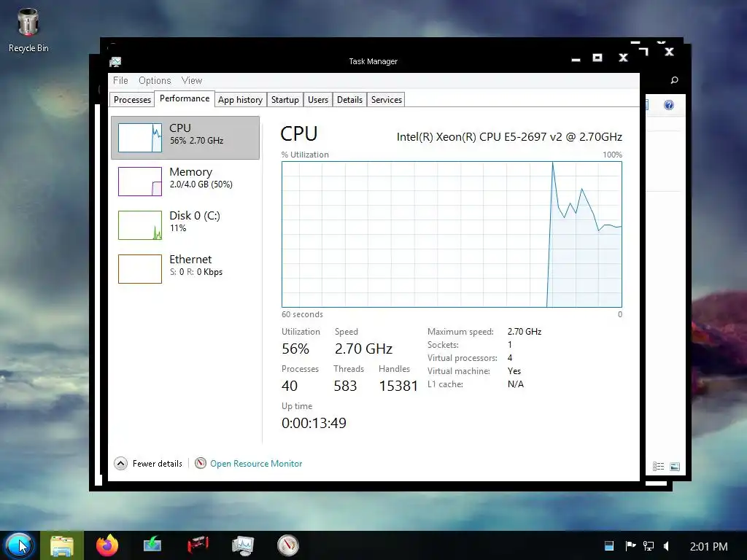
Task: Open the green download arrow taskbar app
Action: (152, 545)
